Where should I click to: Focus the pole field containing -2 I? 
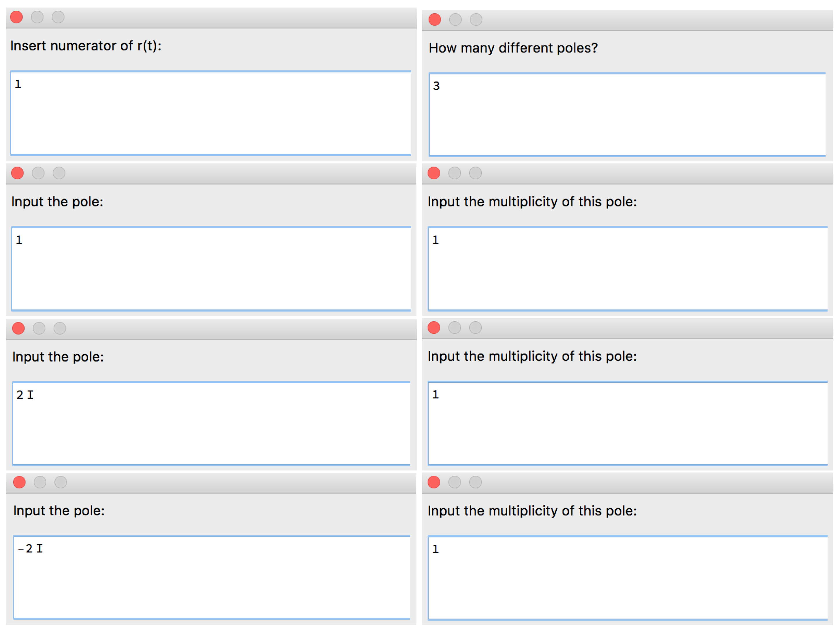tap(211, 578)
